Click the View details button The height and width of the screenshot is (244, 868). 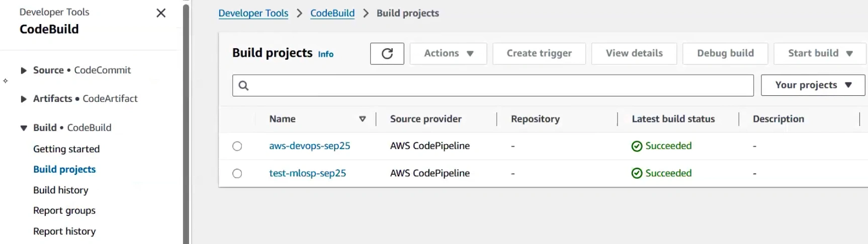634,53
